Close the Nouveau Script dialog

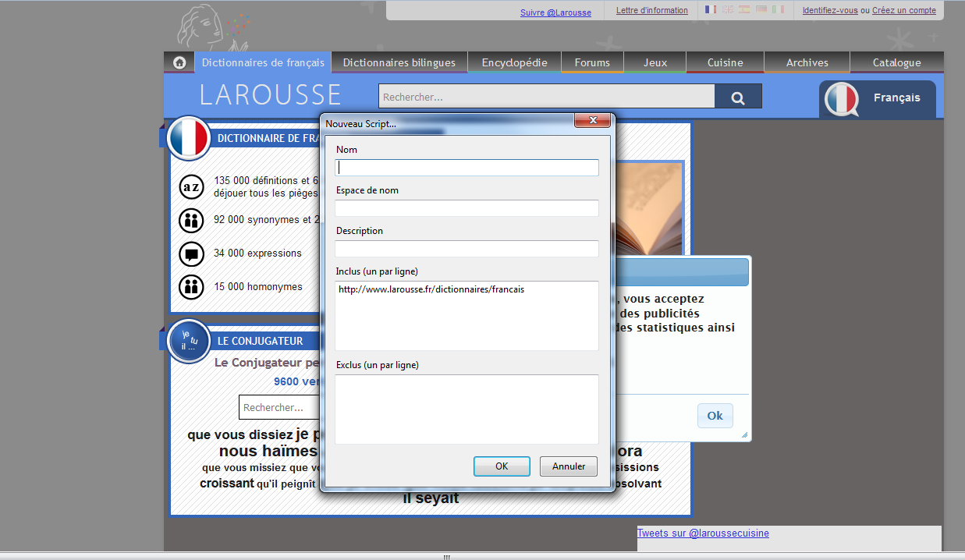coord(592,120)
